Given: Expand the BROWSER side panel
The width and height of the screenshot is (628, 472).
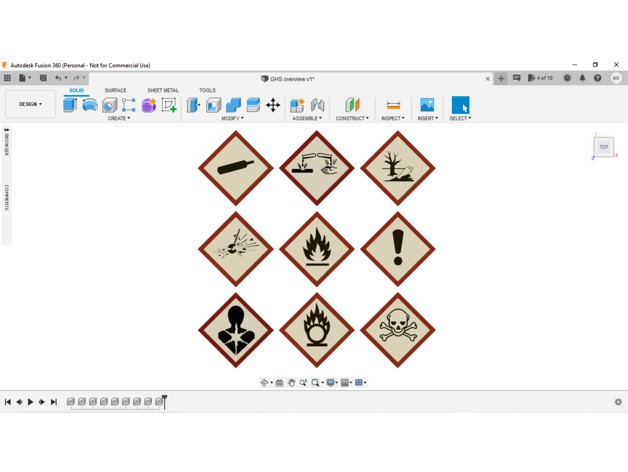Looking at the screenshot, I should click(7, 142).
